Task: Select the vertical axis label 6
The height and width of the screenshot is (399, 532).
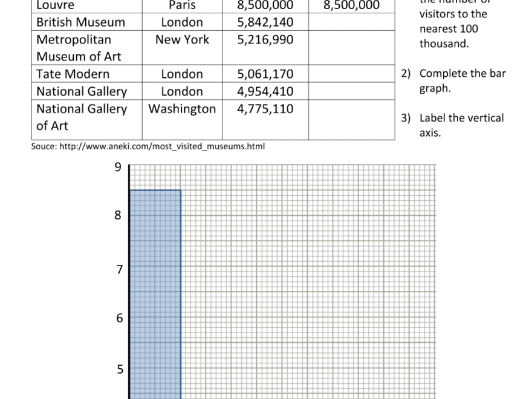Action: pos(120,318)
